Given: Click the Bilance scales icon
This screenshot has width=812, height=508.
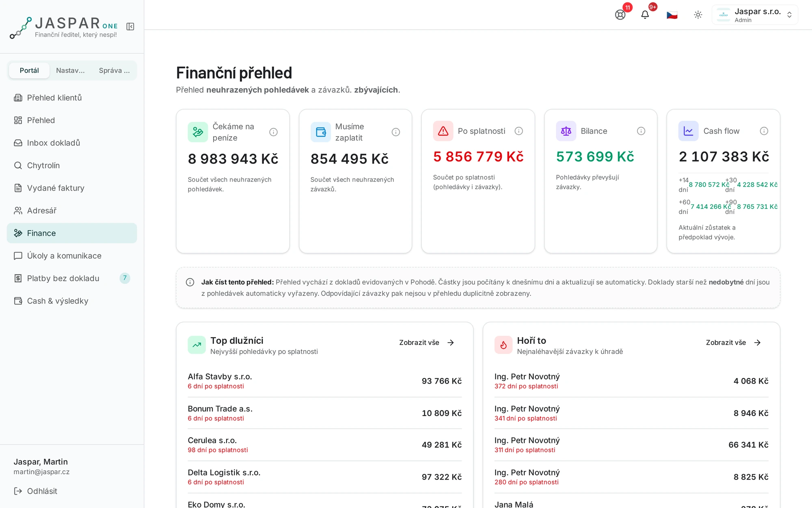Looking at the screenshot, I should coord(566,131).
